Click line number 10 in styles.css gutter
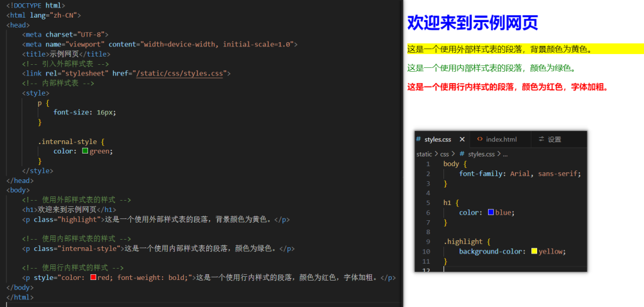The image size is (644, 307). tap(426, 252)
